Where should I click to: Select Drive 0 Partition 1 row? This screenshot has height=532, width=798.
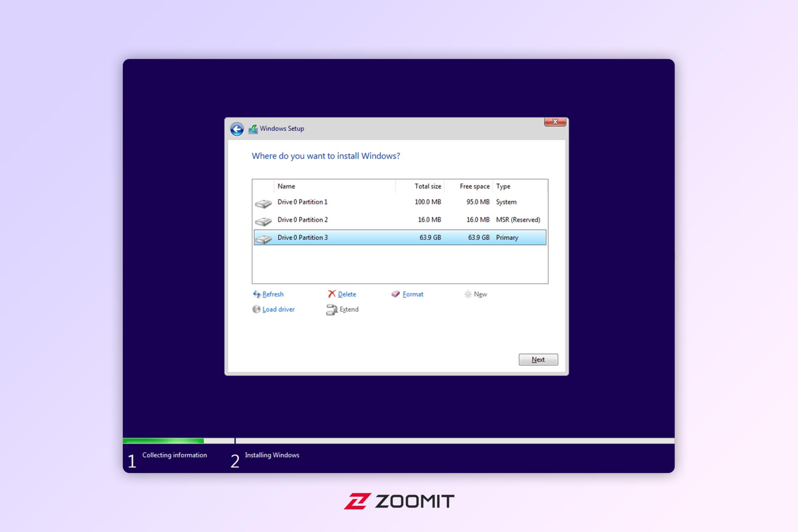click(400, 202)
